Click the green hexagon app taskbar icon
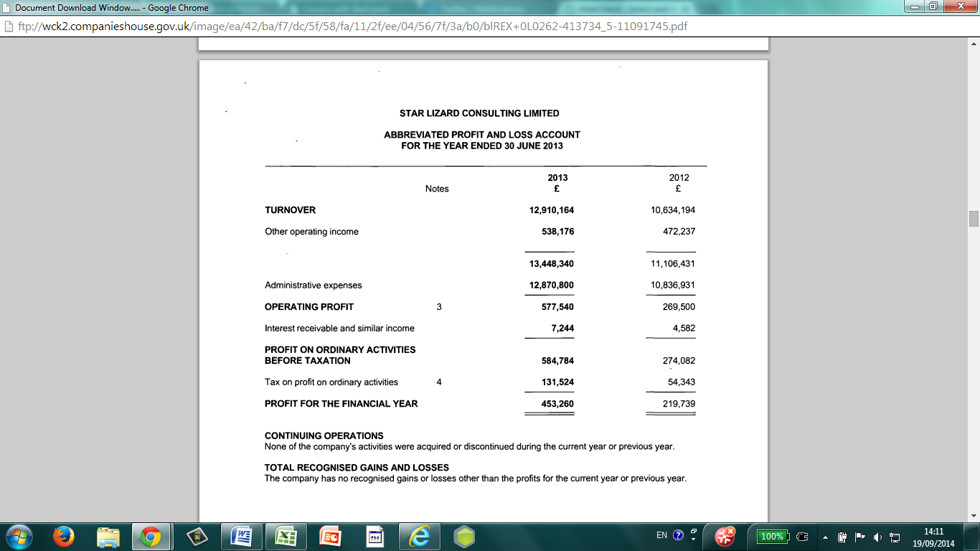Viewport: 980px width, 551px height. 465,536
